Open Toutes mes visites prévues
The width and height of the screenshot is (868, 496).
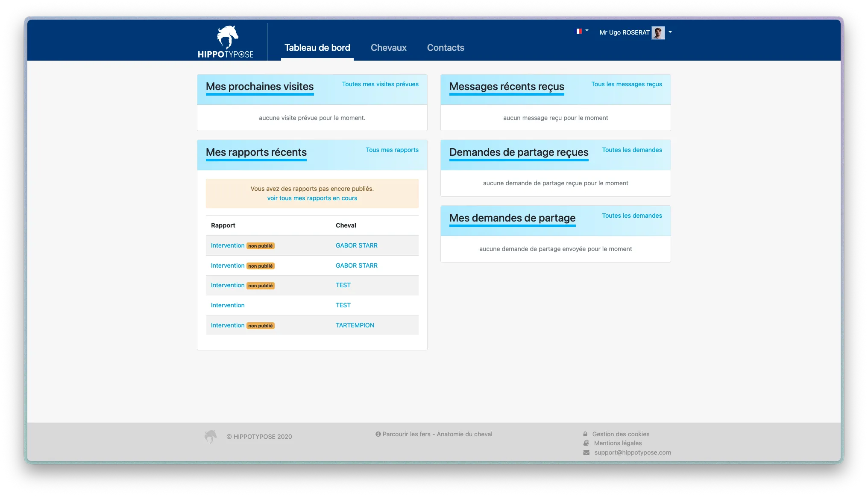[x=380, y=84]
